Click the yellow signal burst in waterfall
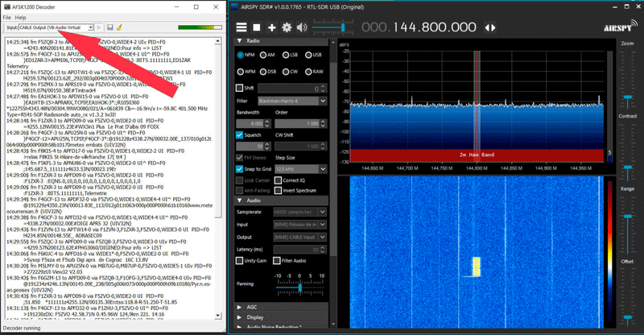The image size is (644, 335). tap(477, 267)
